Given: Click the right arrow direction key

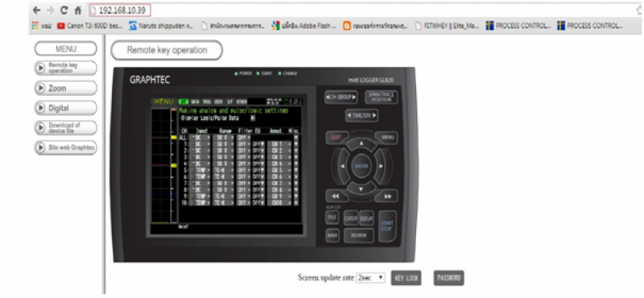Looking at the screenshot, I should pyautogui.click(x=382, y=166).
